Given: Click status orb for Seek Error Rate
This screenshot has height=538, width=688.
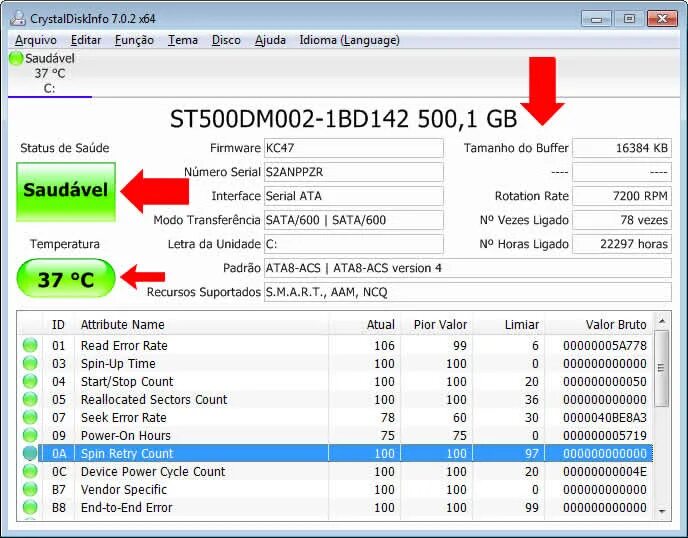Looking at the screenshot, I should [x=30, y=417].
